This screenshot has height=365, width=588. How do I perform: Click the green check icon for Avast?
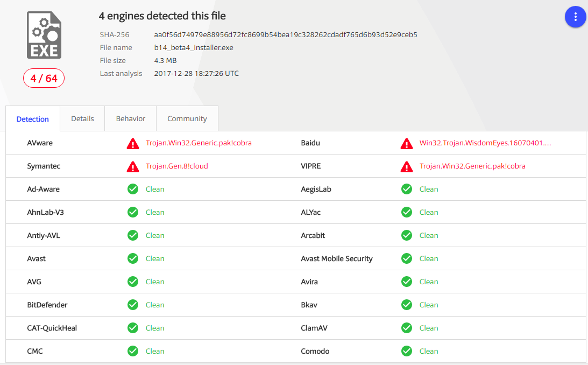(x=133, y=258)
